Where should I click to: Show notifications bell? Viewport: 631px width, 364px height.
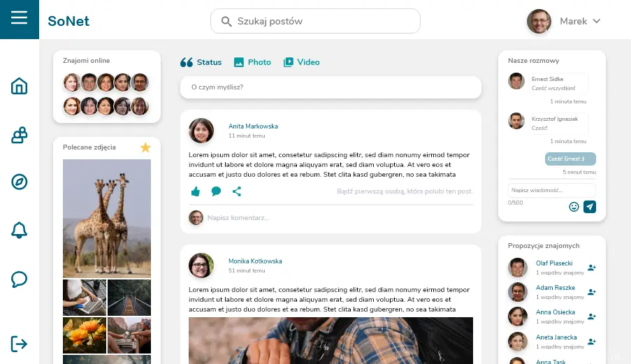pos(20,230)
